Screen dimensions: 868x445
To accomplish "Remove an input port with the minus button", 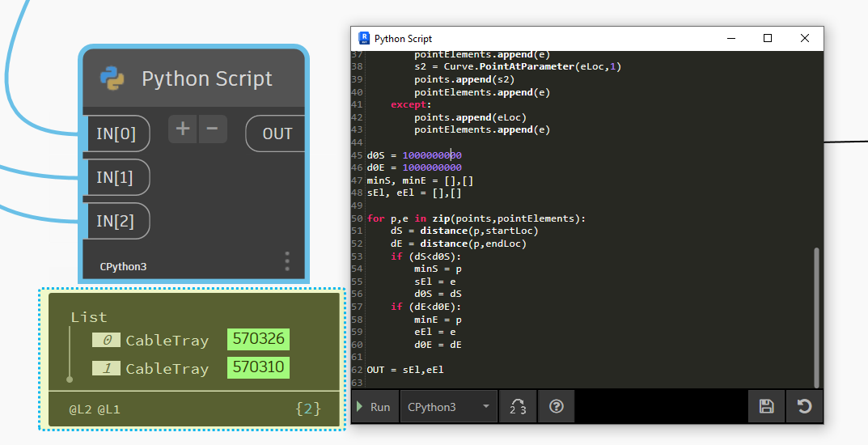I will (x=213, y=129).
